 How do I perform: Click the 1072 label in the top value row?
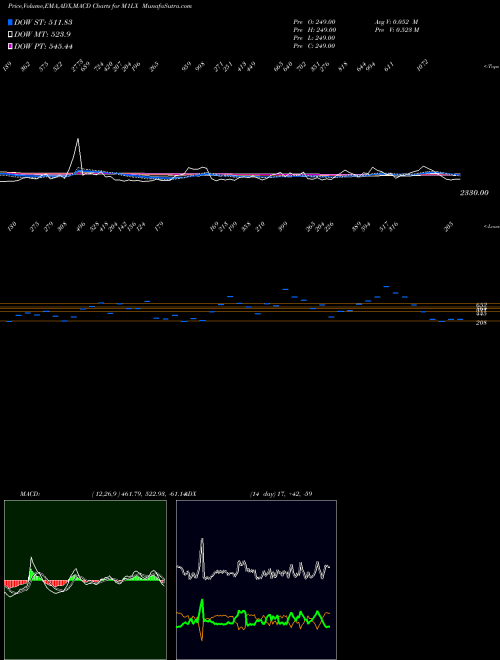click(x=422, y=66)
